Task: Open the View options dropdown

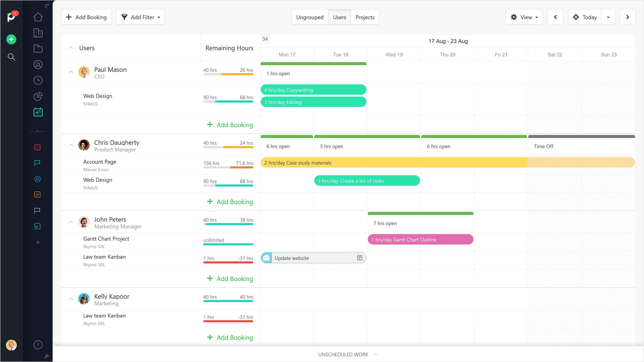Action: coord(524,17)
